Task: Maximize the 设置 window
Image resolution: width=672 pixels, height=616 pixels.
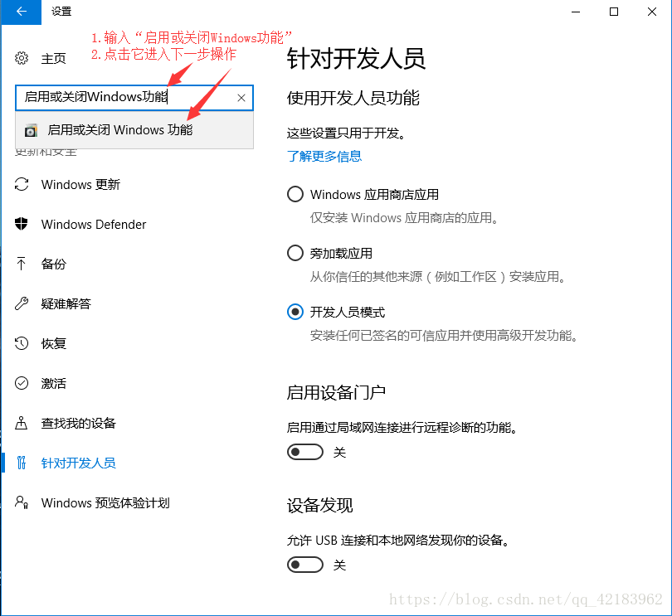Action: [614, 12]
